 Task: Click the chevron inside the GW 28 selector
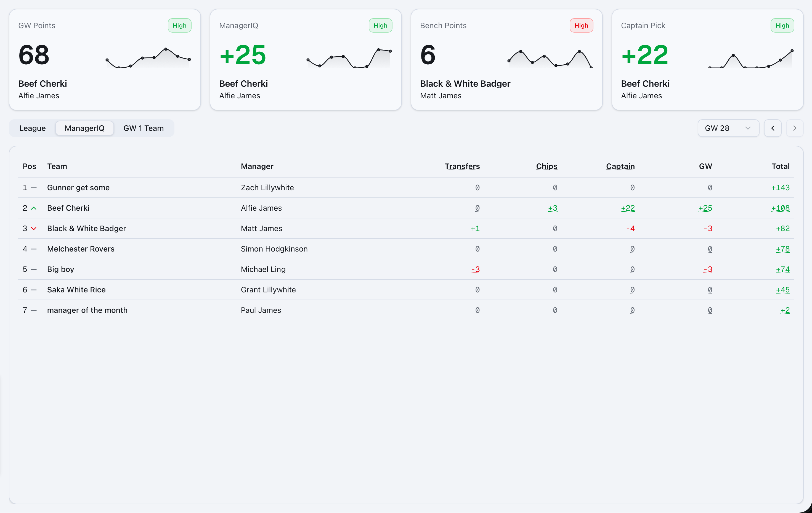click(x=748, y=128)
